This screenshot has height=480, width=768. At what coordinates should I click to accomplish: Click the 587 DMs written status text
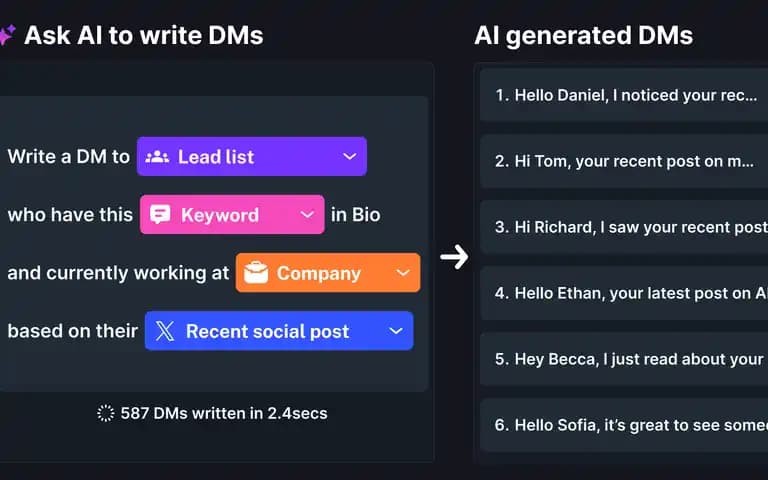tap(224, 413)
